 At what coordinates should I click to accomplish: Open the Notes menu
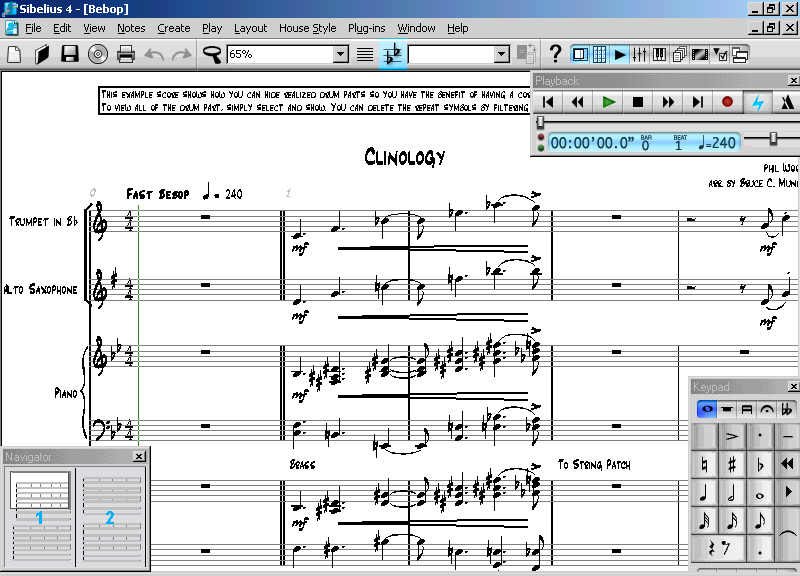(x=131, y=28)
